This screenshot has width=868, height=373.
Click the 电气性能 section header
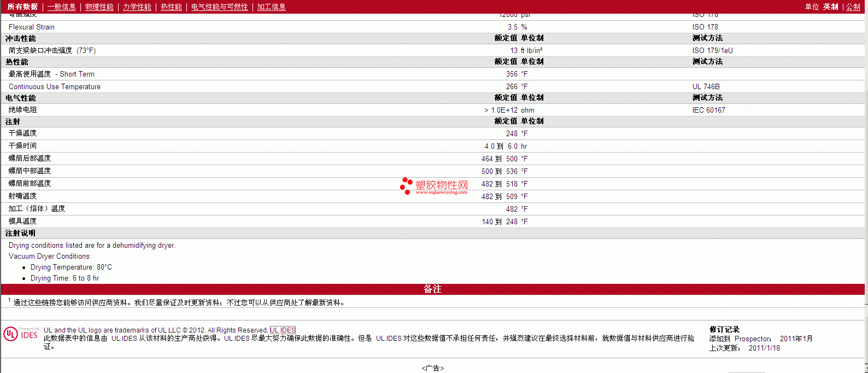coord(20,98)
